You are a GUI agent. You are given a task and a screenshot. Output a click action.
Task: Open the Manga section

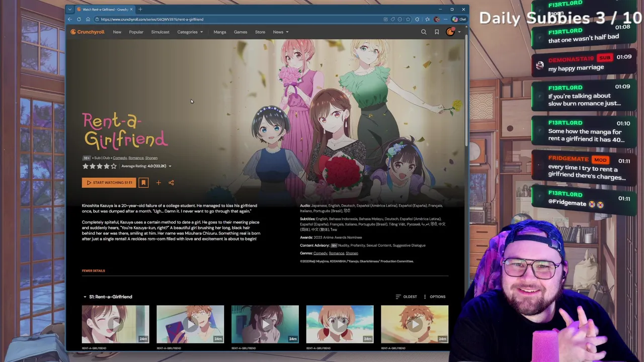pyautogui.click(x=219, y=32)
